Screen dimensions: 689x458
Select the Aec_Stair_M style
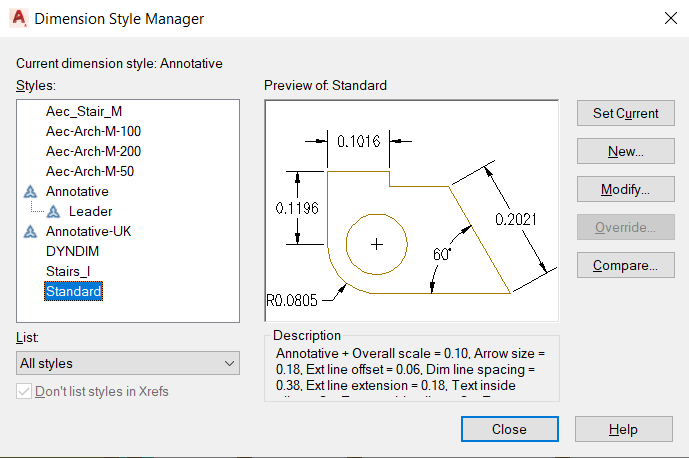84,112
